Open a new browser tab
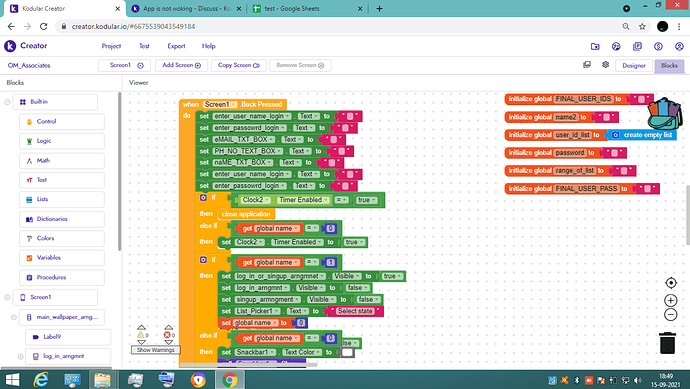The image size is (690, 389). click(379, 8)
